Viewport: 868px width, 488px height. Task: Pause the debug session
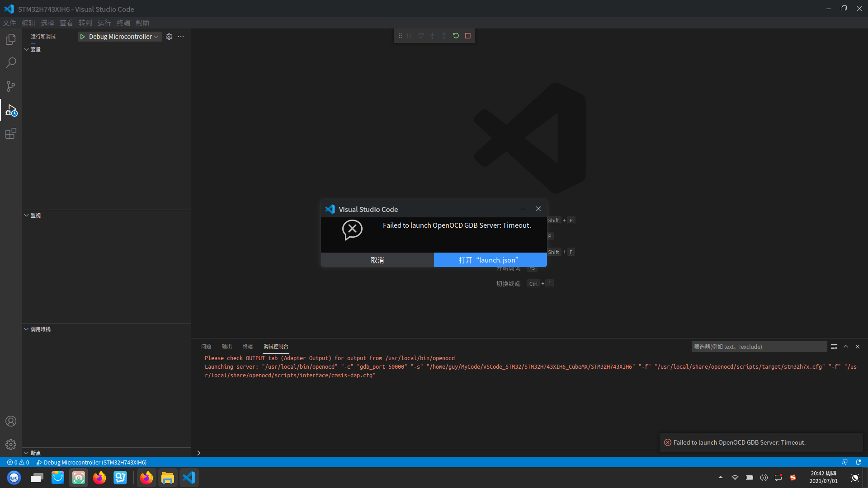tap(409, 36)
